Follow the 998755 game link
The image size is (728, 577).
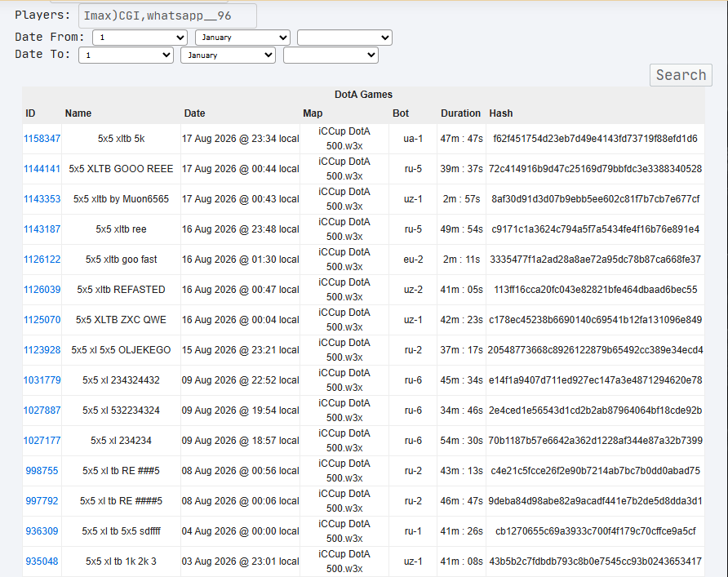point(42,470)
